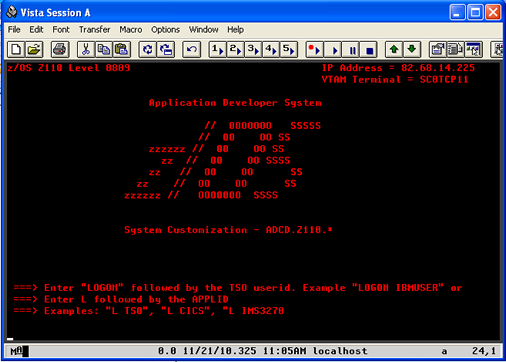Click the green up arrow upload icon
Image resolution: width=506 pixels, height=362 pixels.
(394, 50)
